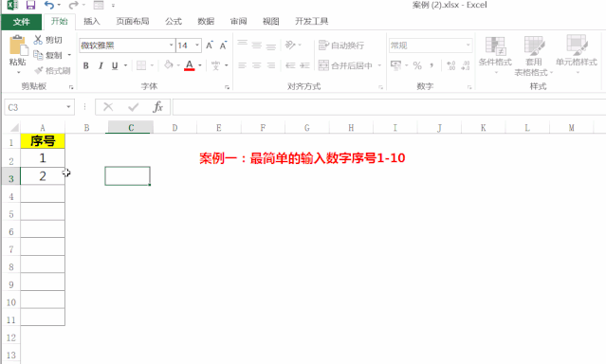Switch to View (视图) tab
606x364 pixels.
[x=270, y=21]
